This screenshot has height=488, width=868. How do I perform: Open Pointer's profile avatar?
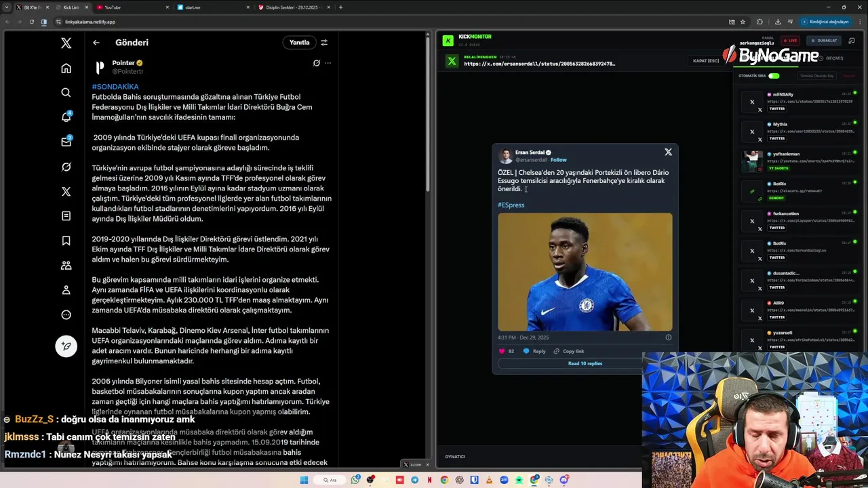[100, 66]
